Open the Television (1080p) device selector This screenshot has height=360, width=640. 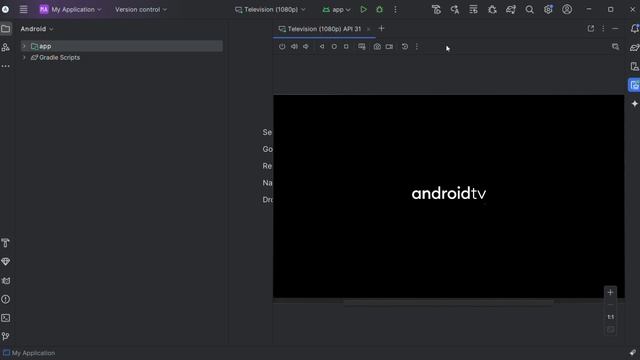270,9
